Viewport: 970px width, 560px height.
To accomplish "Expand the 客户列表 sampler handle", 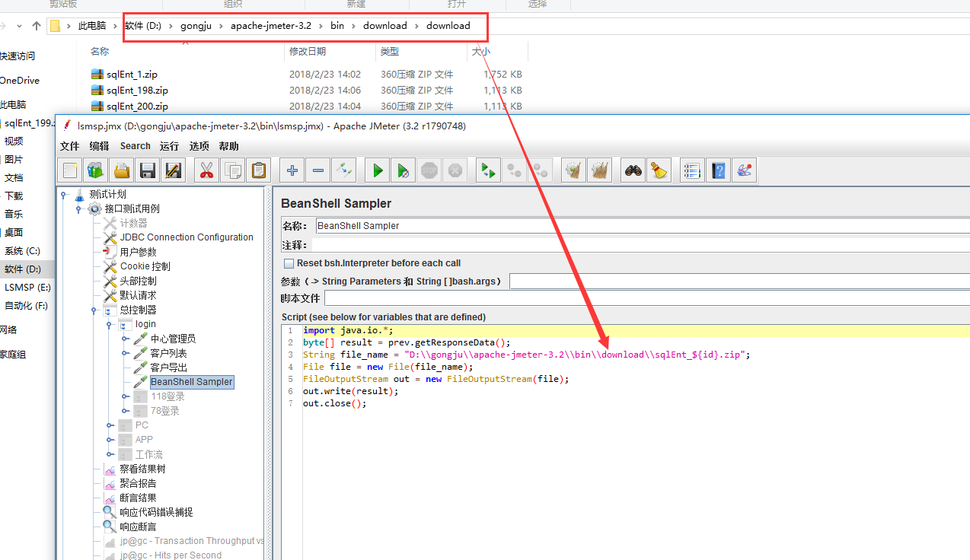I will pos(125,353).
